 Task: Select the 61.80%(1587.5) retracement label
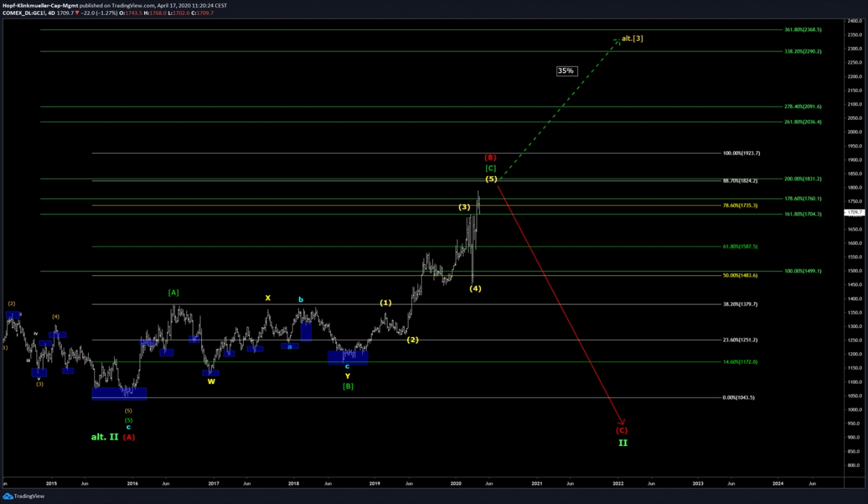(740, 246)
